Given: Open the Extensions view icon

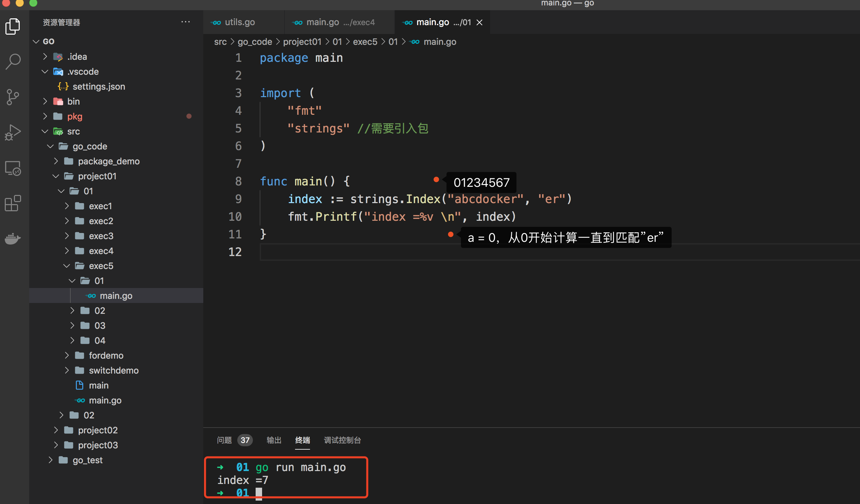Looking at the screenshot, I should pyautogui.click(x=13, y=203).
